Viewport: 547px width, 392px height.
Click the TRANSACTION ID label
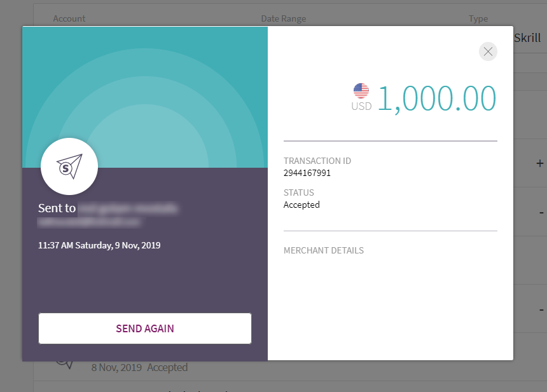(317, 161)
